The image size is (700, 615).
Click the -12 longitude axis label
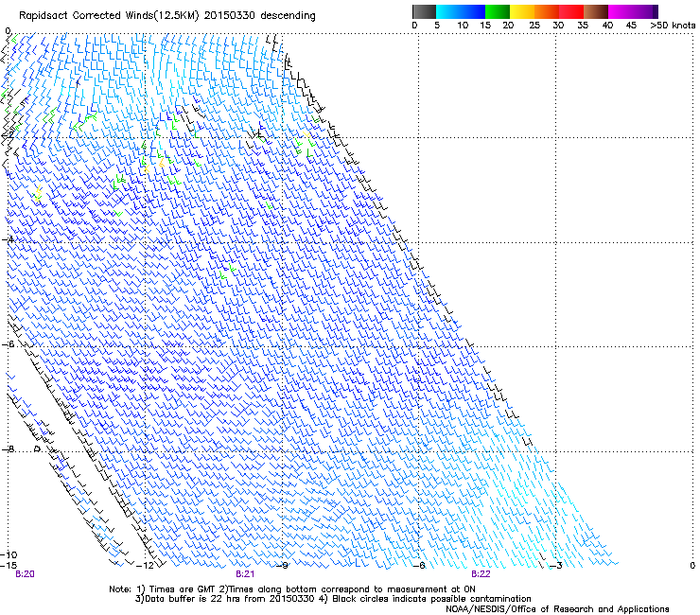tap(145, 566)
